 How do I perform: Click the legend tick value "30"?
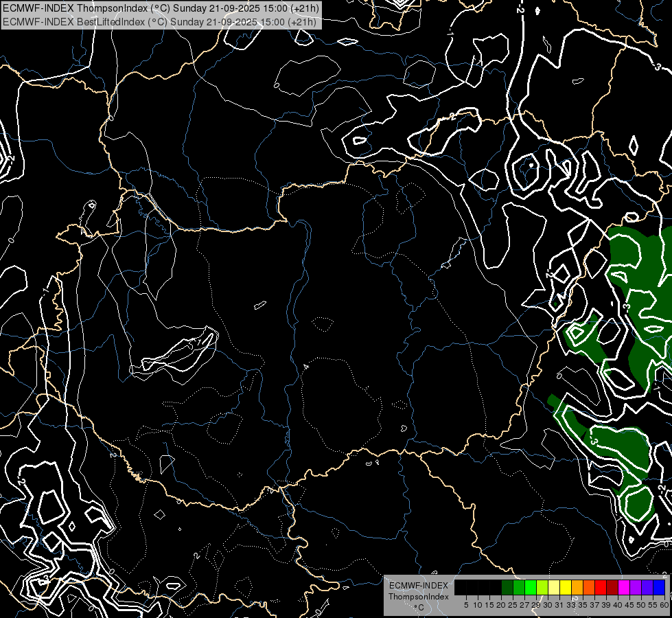(x=548, y=605)
